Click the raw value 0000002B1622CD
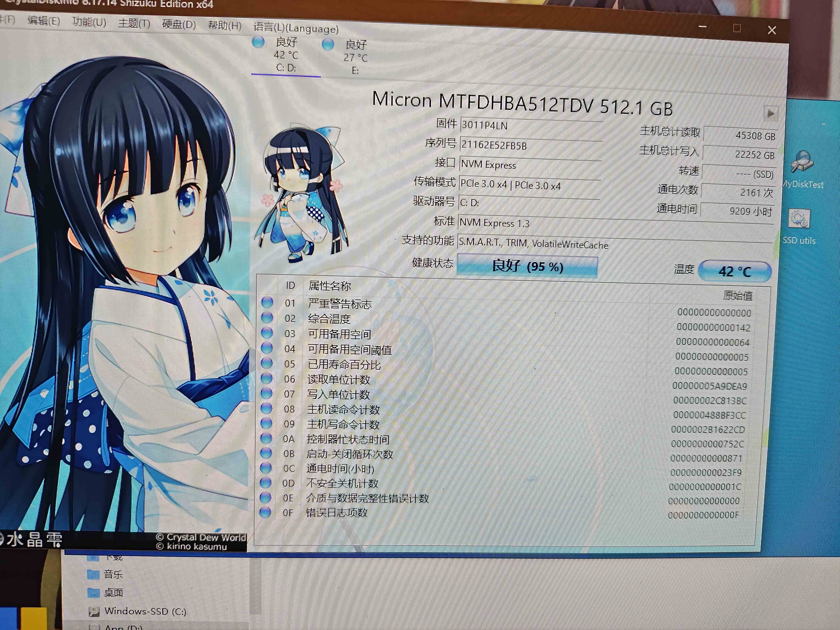The height and width of the screenshot is (630, 840). click(x=708, y=429)
